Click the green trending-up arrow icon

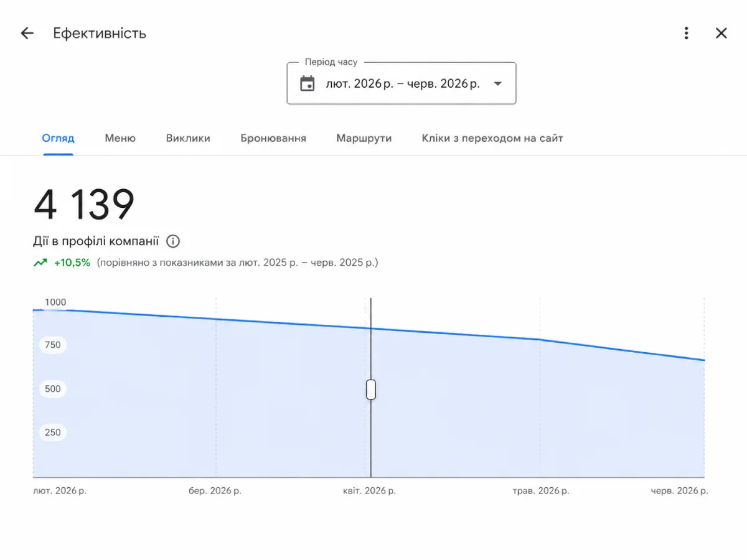click(40, 263)
